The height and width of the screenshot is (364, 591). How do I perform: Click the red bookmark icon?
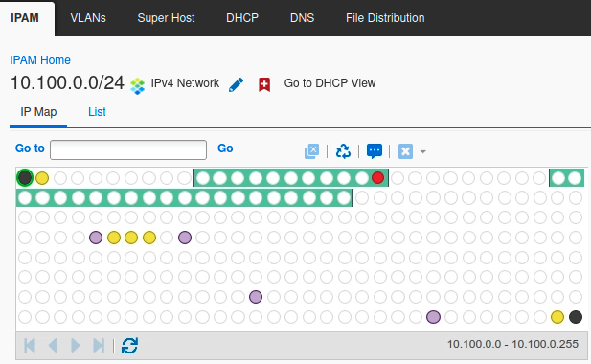pos(264,84)
